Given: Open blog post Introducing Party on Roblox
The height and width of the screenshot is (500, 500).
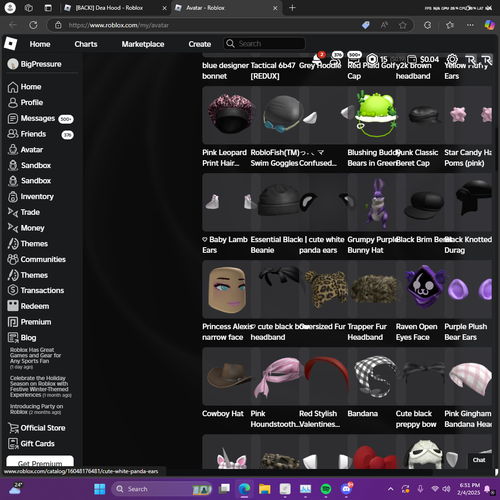Looking at the screenshot, I should [x=36, y=409].
